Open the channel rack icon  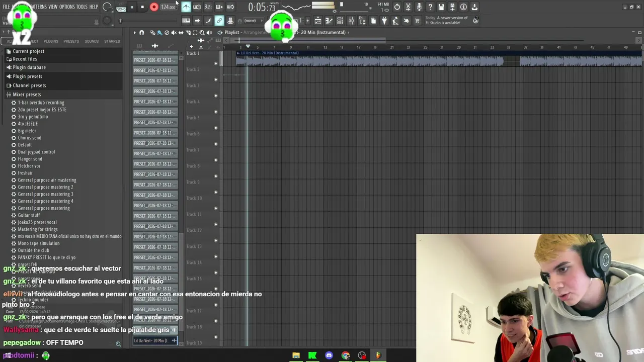point(340,21)
